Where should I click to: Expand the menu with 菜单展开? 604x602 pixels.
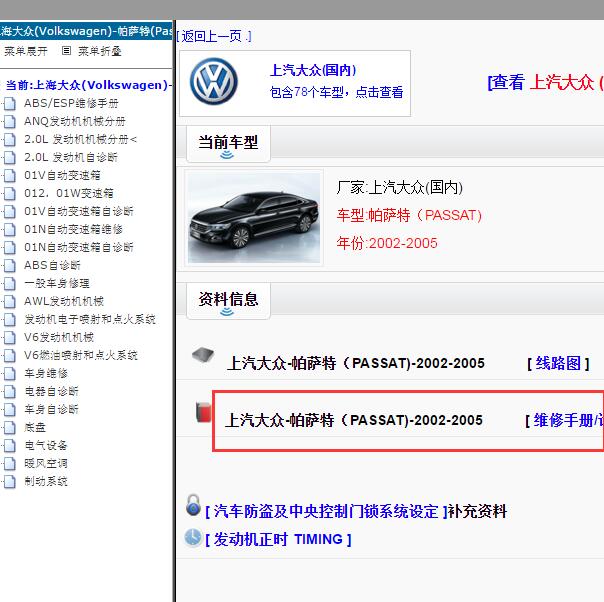pos(25,51)
